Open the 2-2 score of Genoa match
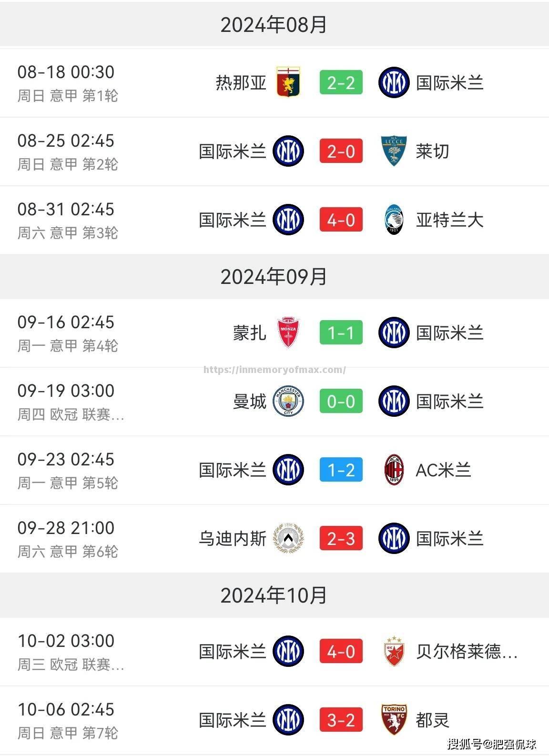 coord(341,83)
